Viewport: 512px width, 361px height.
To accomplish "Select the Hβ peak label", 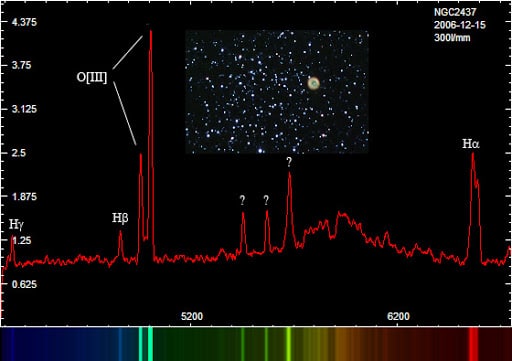I will coord(120,218).
